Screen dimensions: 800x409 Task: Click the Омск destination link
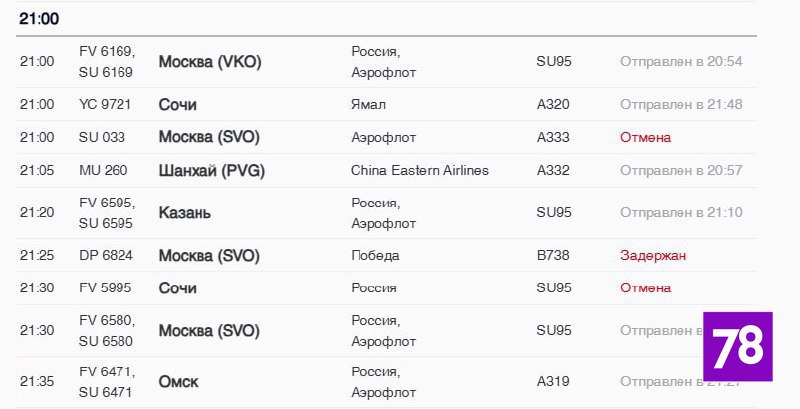(179, 381)
